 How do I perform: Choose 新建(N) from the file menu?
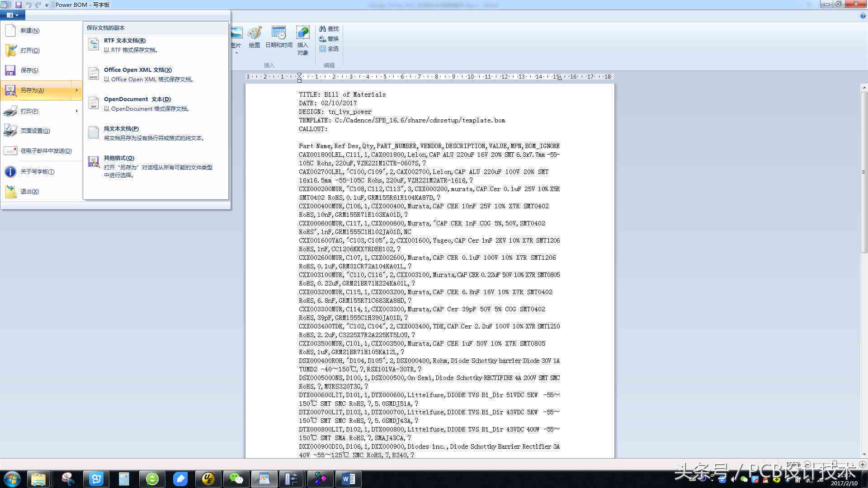pos(41,30)
